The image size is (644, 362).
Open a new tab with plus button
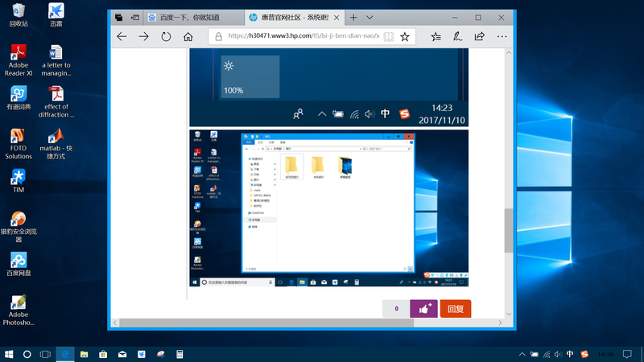coord(353,17)
